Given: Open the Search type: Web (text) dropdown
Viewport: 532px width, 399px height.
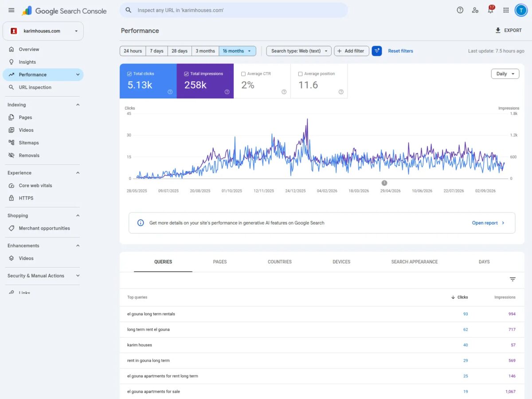Looking at the screenshot, I should (299, 51).
